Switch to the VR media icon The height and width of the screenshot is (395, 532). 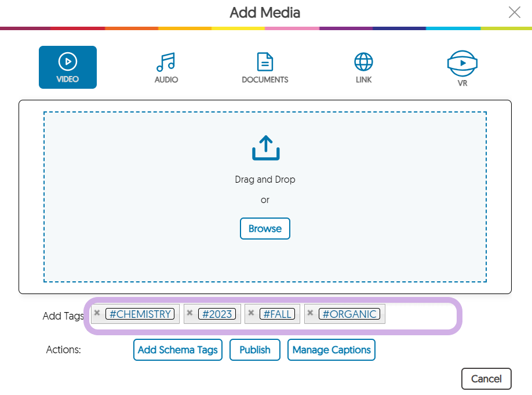(462, 63)
